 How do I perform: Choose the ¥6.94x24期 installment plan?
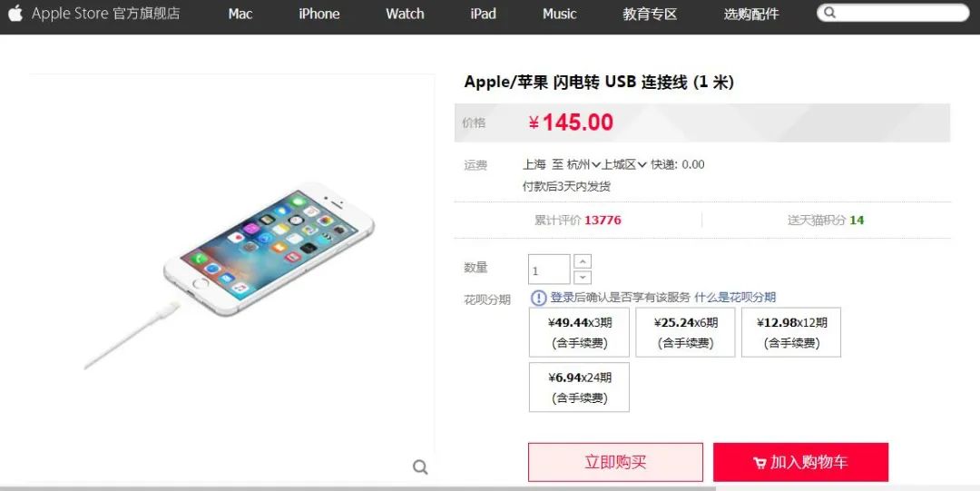coord(579,388)
